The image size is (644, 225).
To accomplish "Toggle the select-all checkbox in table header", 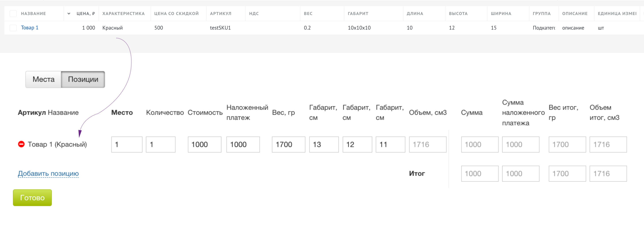I will point(13,13).
